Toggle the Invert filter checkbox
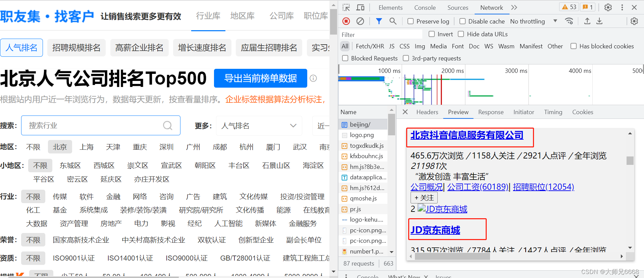This screenshot has width=644, height=278. [x=432, y=34]
